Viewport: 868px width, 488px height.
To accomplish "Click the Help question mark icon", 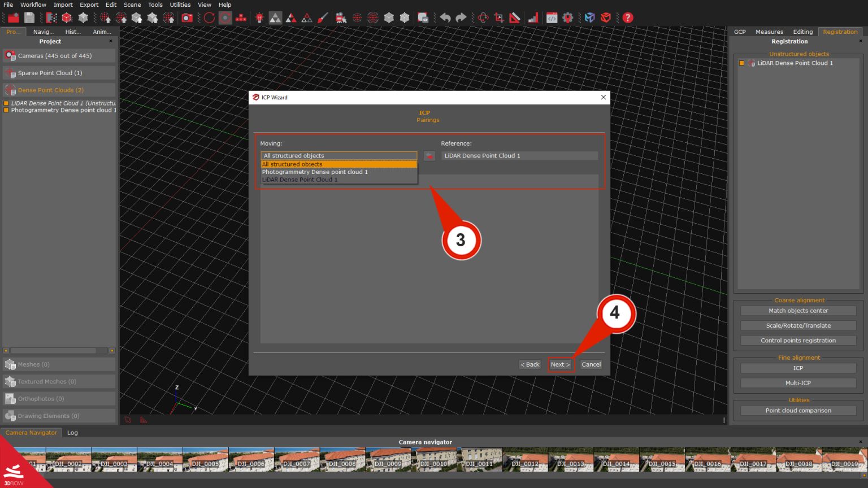I will click(x=627, y=18).
